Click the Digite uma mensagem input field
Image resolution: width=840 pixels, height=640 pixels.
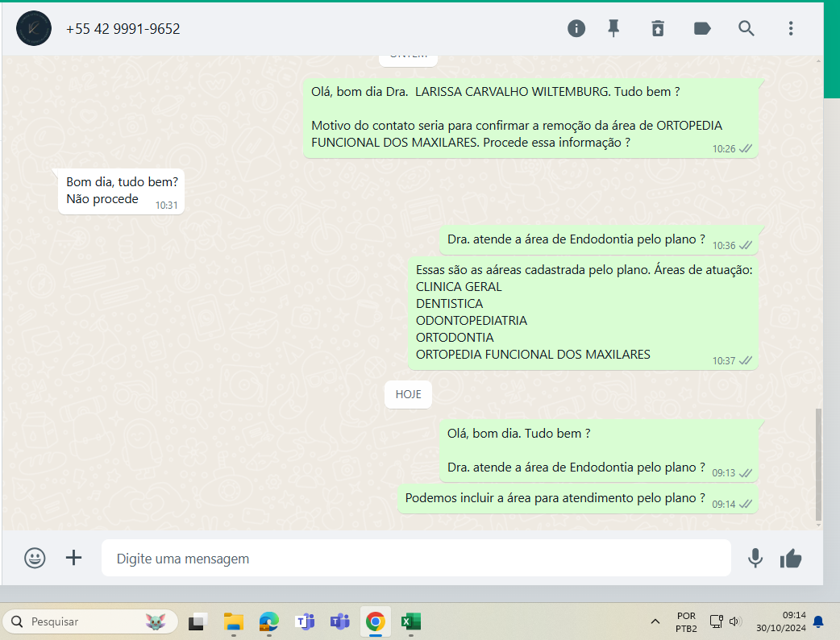(416, 558)
